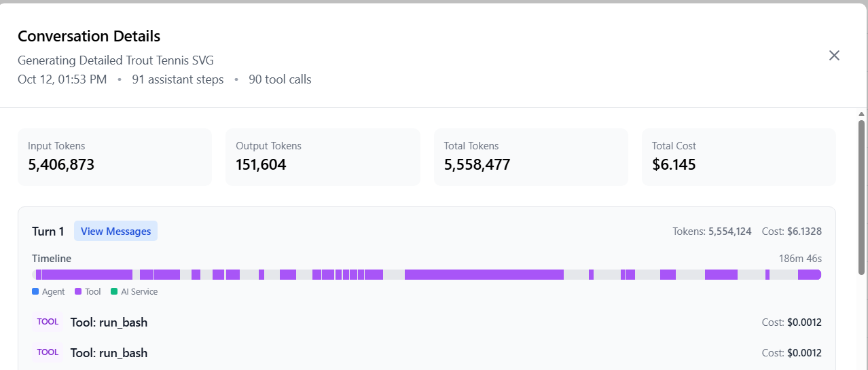The image size is (868, 370).
Task: Click the Tokens: 5,554,124 summary
Action: 712,232
